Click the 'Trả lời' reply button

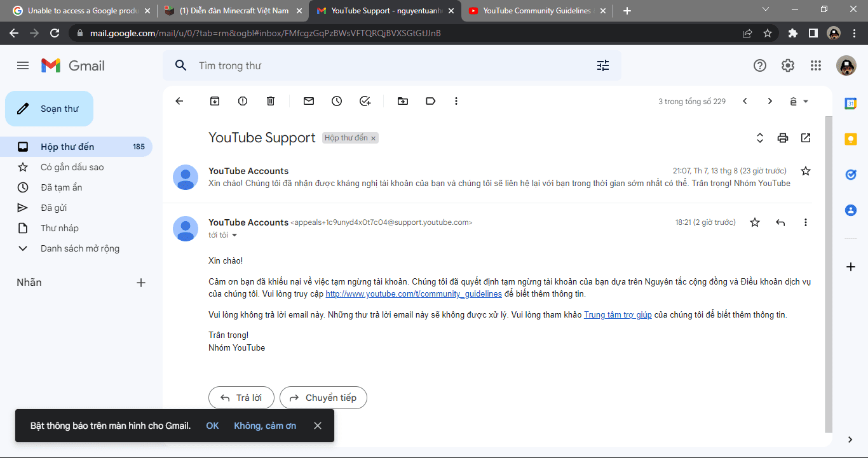[x=241, y=398]
